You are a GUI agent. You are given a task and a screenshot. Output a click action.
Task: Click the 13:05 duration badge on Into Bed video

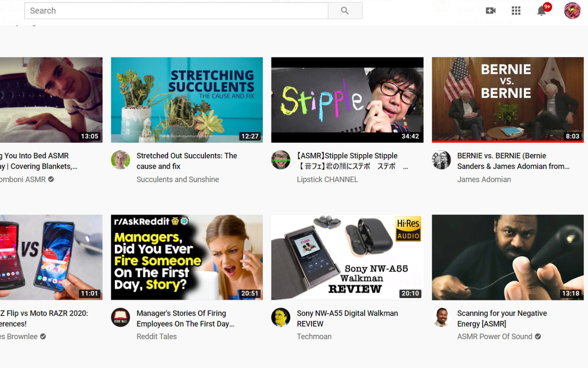90,136
